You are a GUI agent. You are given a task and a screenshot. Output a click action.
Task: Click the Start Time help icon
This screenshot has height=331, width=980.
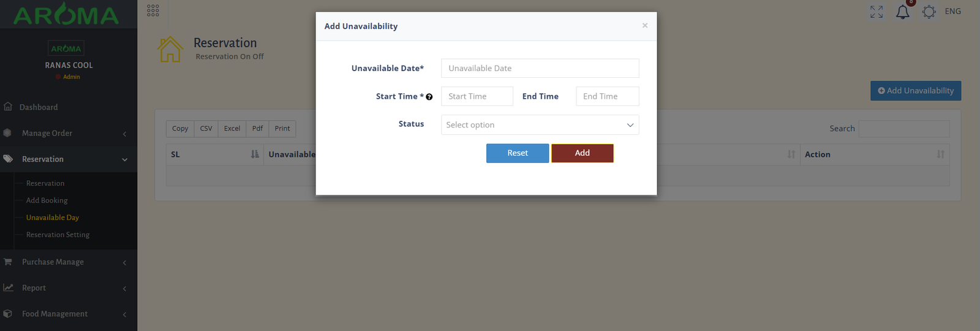click(x=429, y=97)
